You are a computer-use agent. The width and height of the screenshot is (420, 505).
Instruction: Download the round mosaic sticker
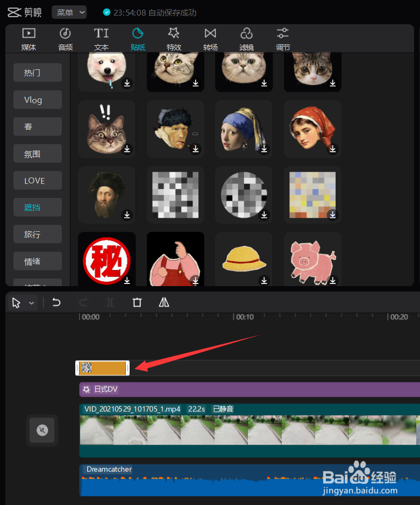click(264, 215)
